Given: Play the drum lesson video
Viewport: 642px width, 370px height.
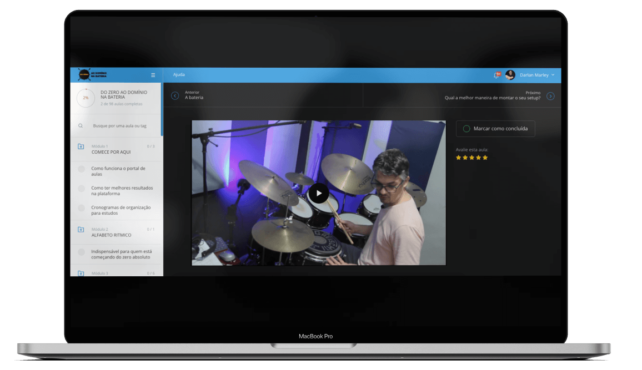Looking at the screenshot, I should coord(319,194).
